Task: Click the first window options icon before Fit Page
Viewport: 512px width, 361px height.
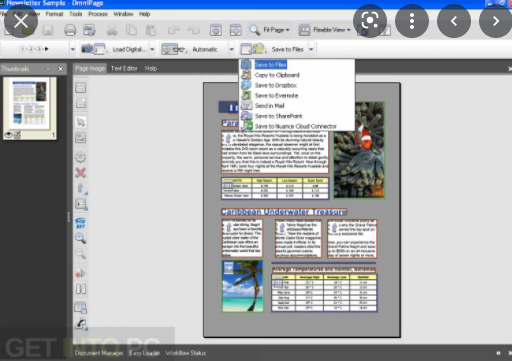Action: [216, 30]
